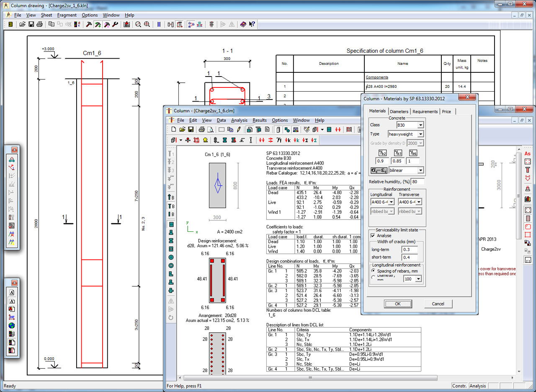The height and width of the screenshot is (392, 536).
Task: Click the red As icon on right toolbar
Action: pos(527,154)
